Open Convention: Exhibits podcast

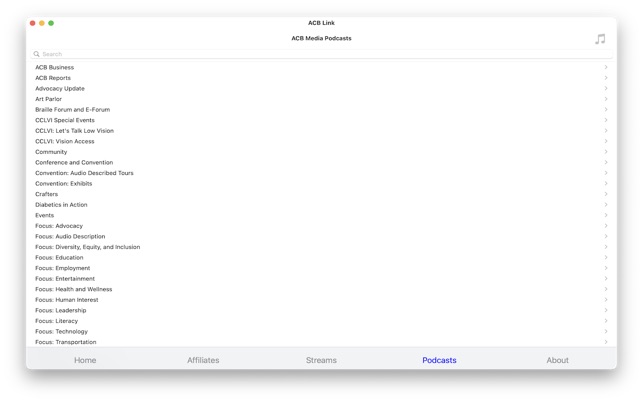click(322, 183)
